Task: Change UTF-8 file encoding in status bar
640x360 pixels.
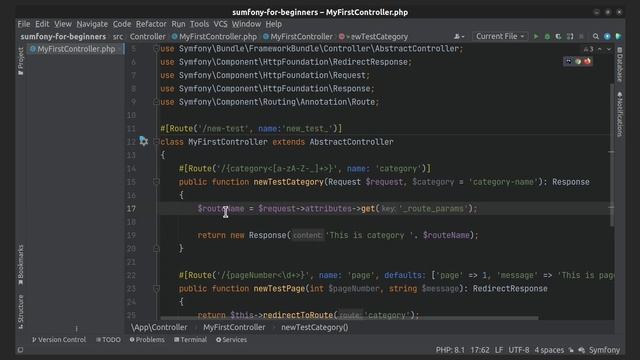Action: [x=518, y=350]
